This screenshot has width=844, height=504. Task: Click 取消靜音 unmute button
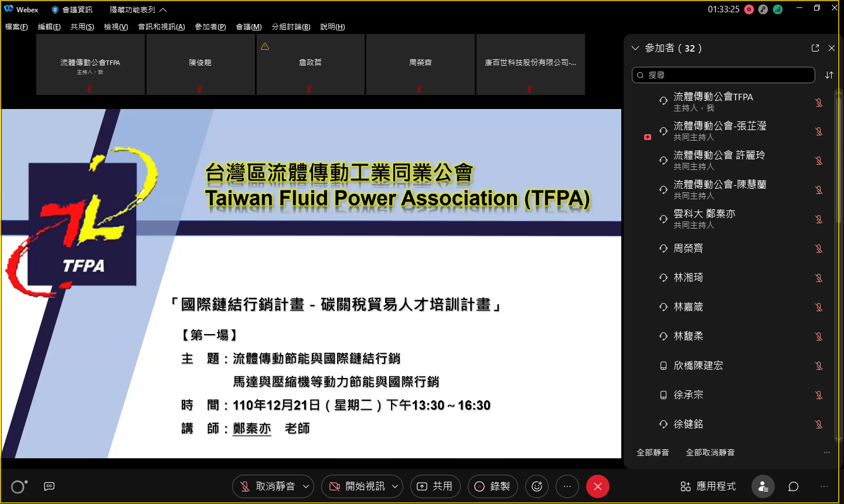pos(267,486)
